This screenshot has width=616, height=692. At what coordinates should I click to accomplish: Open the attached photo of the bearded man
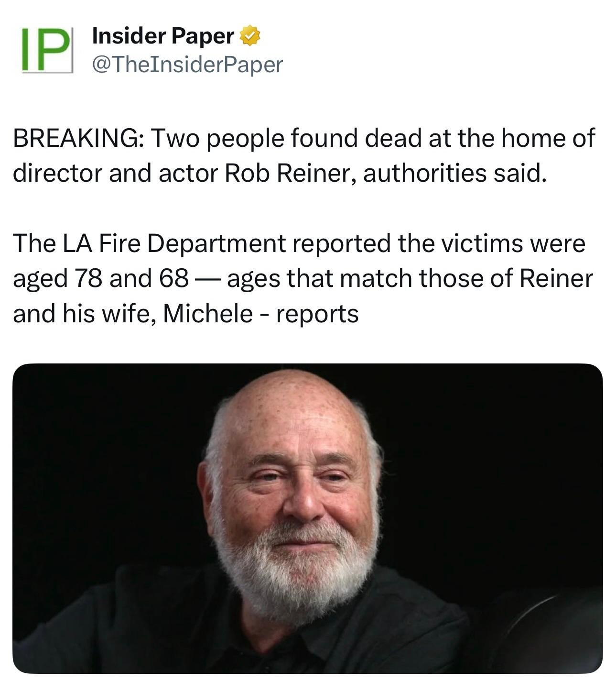[x=307, y=518]
